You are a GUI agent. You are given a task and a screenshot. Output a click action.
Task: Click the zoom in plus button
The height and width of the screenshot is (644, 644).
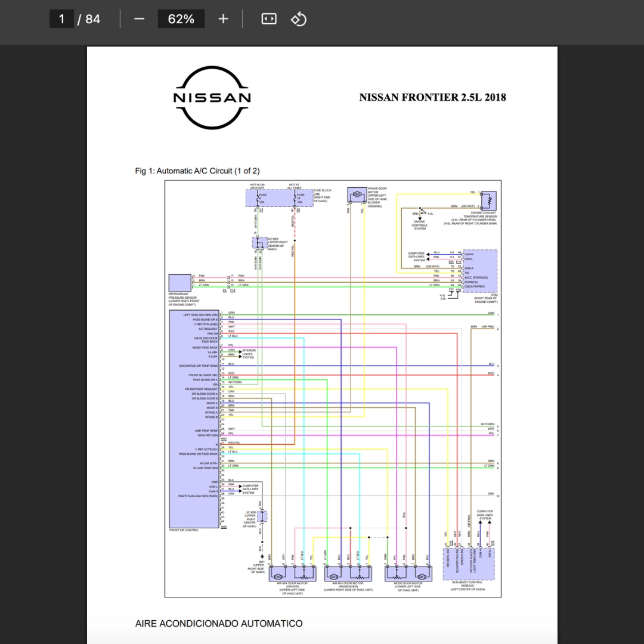(x=223, y=19)
